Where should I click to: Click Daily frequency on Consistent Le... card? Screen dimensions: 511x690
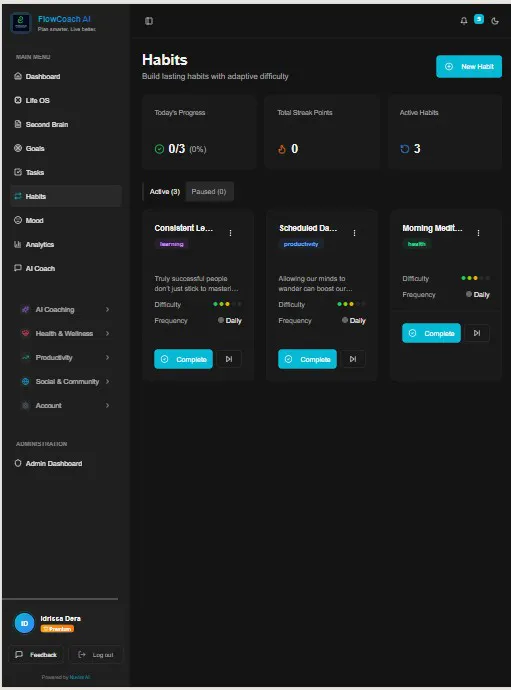click(230, 320)
